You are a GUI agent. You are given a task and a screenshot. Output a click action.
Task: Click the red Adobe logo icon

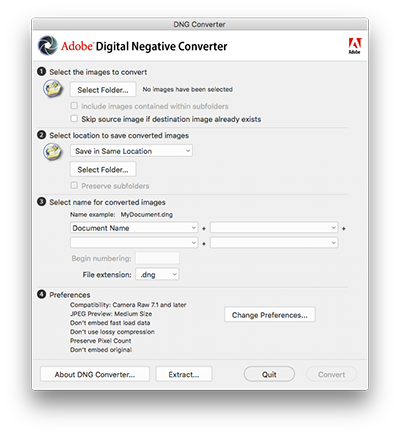pyautogui.click(x=355, y=46)
